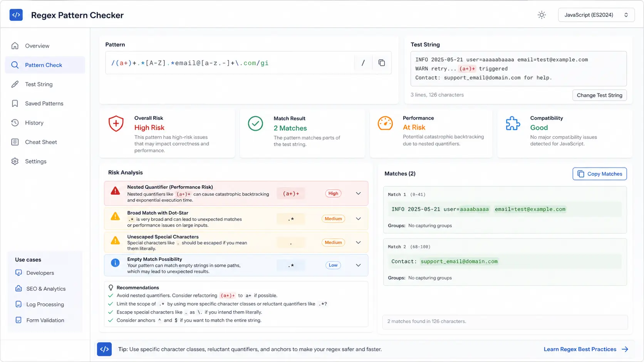Click the (a+)+ token in Nested Quantifier row
This screenshot has width=644, height=362.
click(x=291, y=194)
